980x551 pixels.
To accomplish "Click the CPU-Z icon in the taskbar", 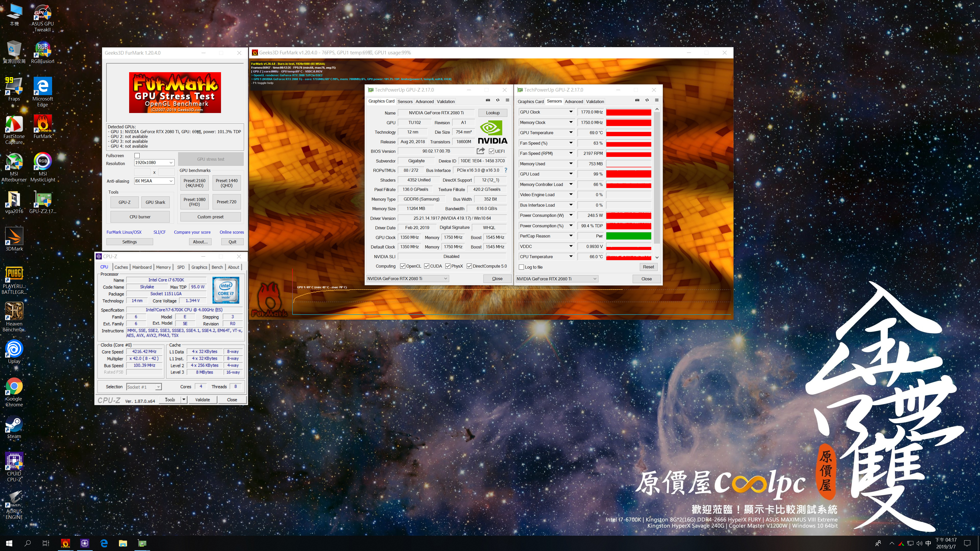I will coord(84,543).
